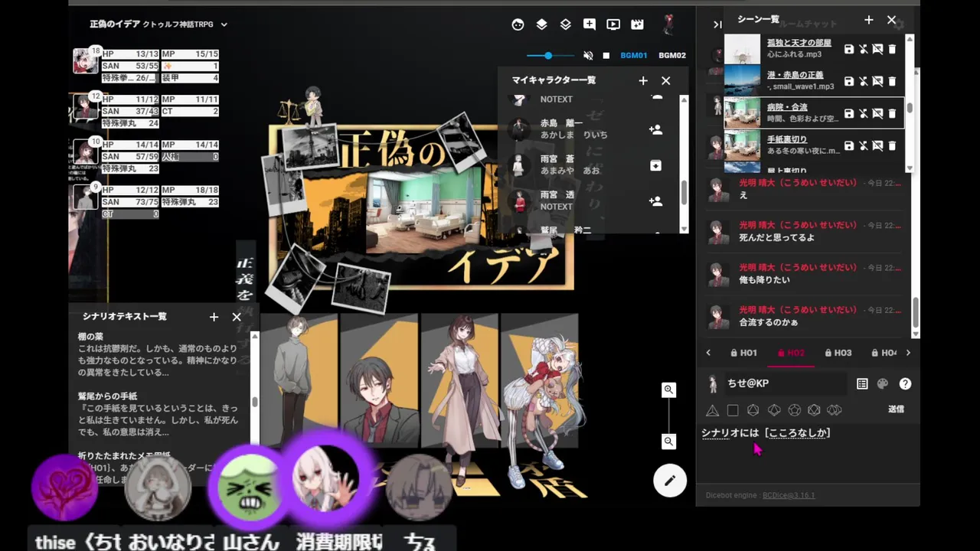Add a new character in マイキャラクター一覧
The height and width of the screenshot is (551, 980).
tap(643, 80)
